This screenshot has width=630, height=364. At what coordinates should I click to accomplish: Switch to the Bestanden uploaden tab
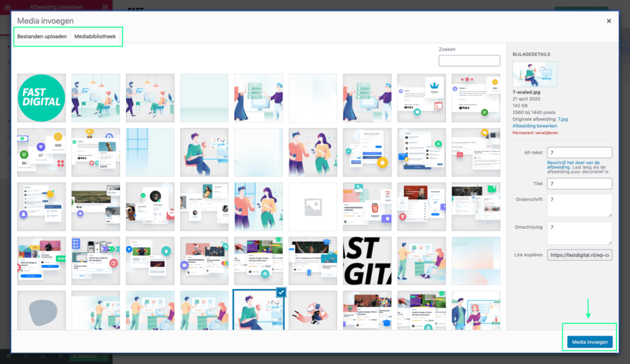click(42, 37)
